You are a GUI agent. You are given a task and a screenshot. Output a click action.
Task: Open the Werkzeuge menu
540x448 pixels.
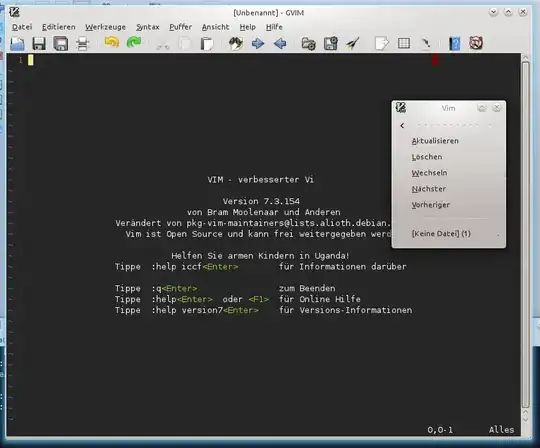click(105, 27)
